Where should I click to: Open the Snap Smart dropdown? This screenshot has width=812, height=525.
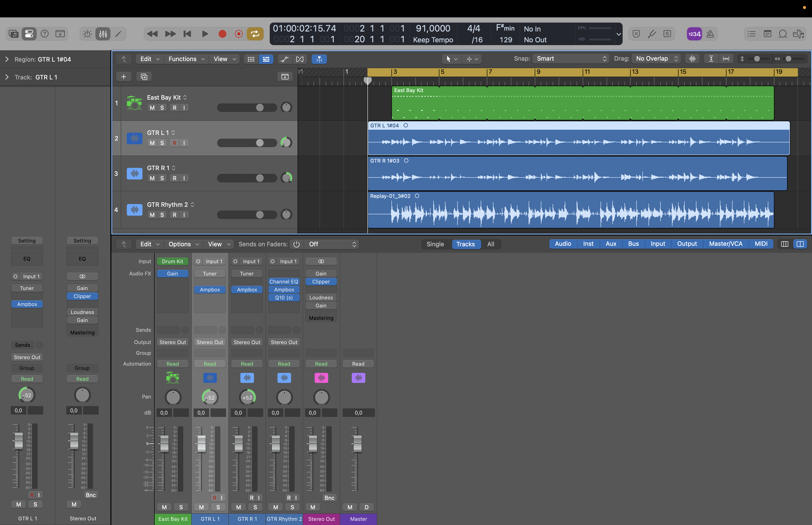571,59
